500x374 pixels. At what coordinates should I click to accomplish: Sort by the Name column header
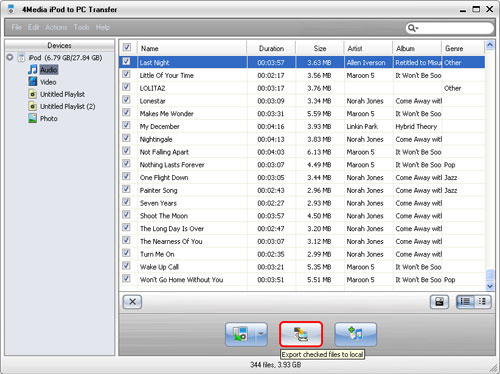click(192, 48)
